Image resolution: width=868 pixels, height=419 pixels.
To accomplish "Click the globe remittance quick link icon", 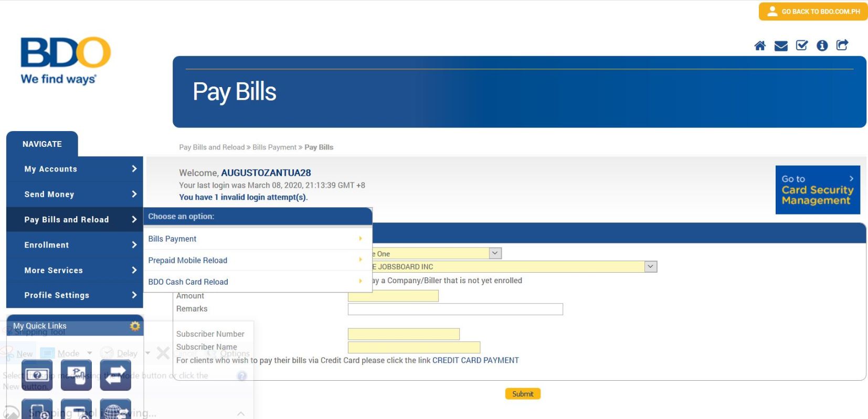I will click(x=115, y=409).
